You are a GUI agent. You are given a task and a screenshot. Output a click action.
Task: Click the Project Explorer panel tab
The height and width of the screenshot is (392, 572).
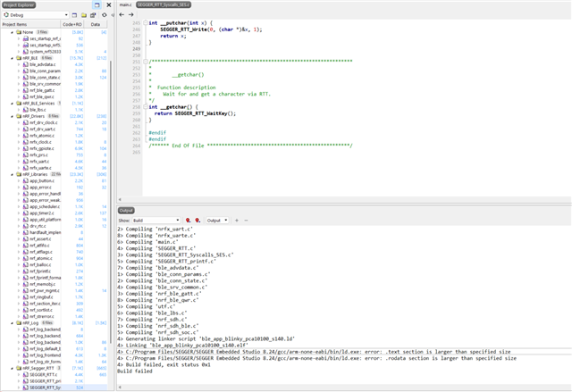point(18,5)
